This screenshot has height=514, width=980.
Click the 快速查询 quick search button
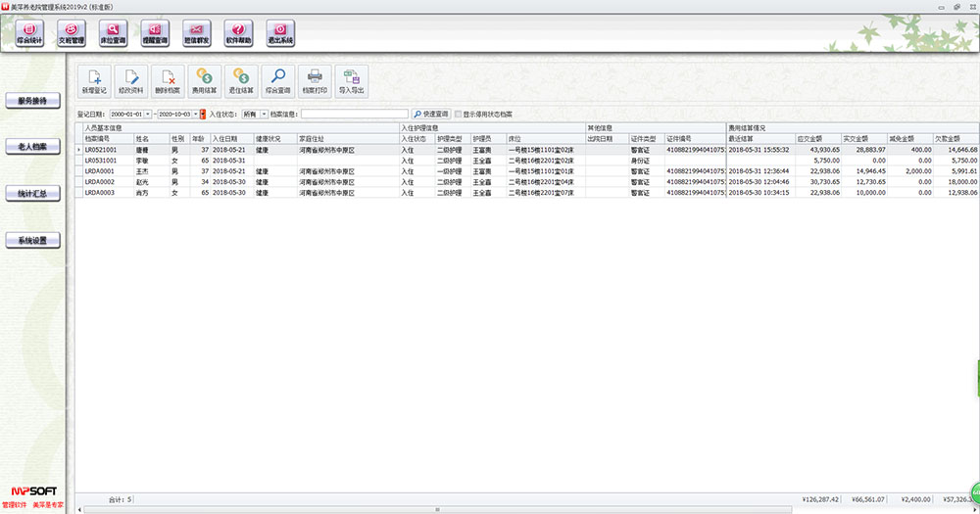point(430,114)
